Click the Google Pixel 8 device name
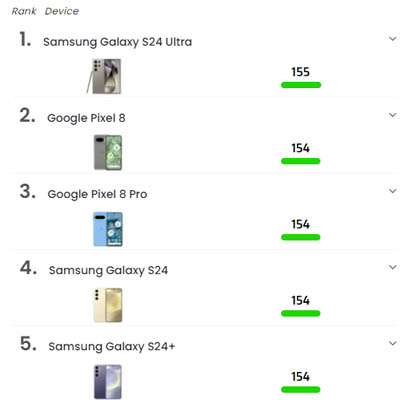 click(x=86, y=118)
